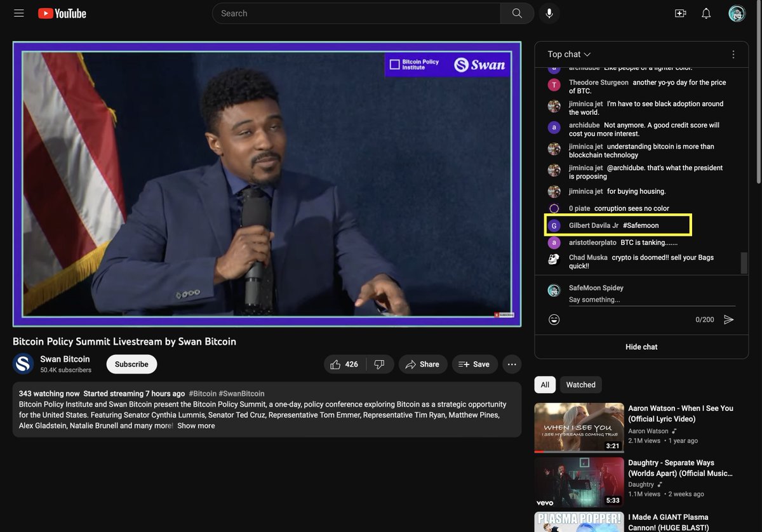Screen dimensions: 762x532
Task: Open the Create video icon
Action: pos(680,13)
